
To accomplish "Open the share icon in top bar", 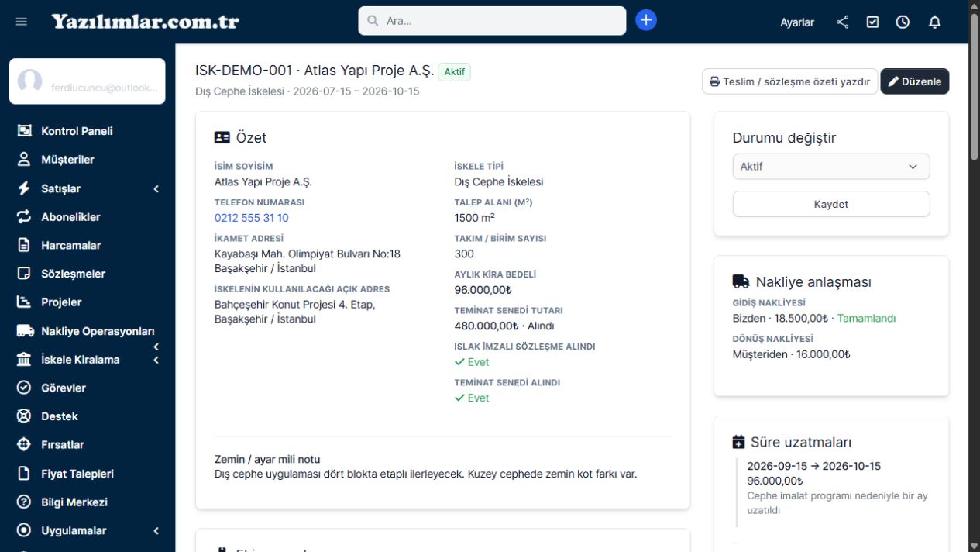I will tap(843, 22).
